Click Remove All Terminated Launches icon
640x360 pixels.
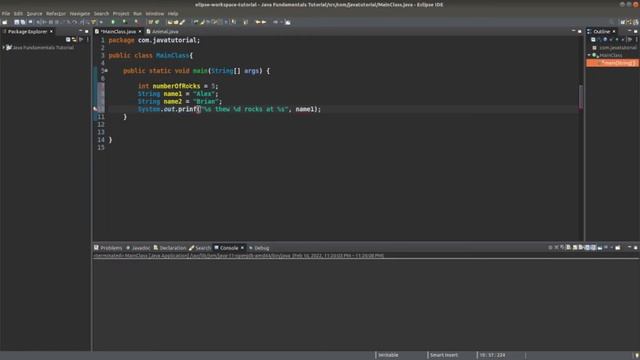point(562,247)
